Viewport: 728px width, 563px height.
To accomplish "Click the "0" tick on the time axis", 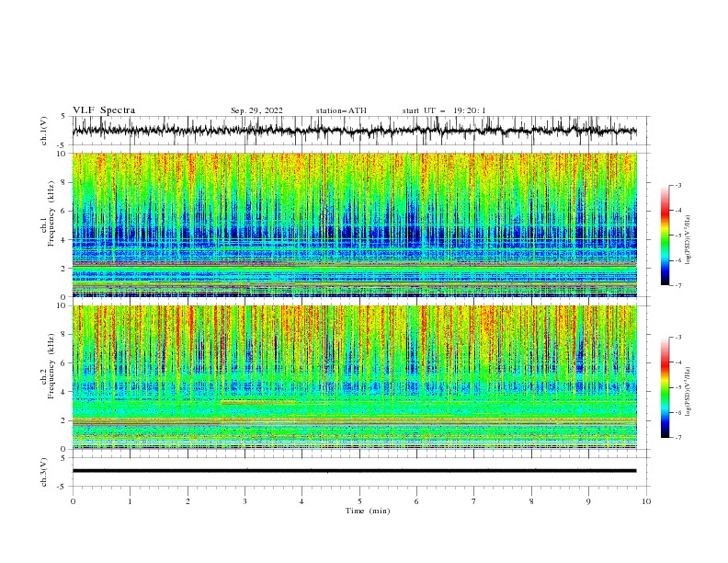I will coord(73,501).
